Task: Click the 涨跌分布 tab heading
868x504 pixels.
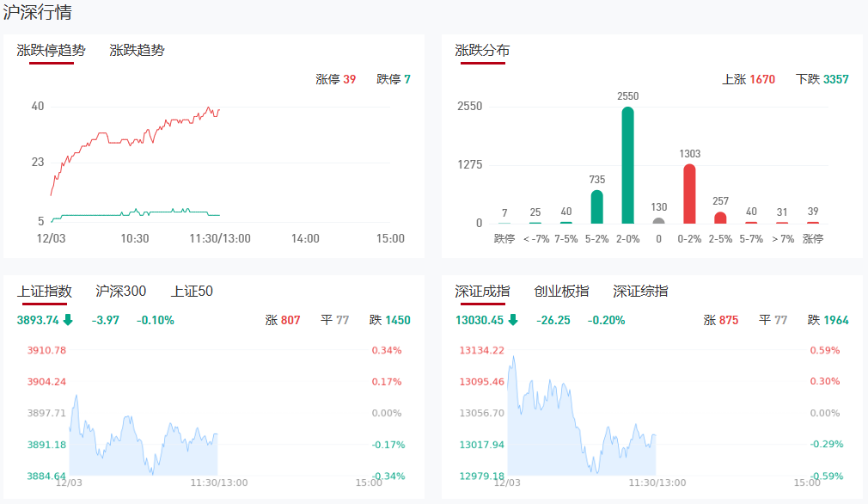Action: [482, 51]
